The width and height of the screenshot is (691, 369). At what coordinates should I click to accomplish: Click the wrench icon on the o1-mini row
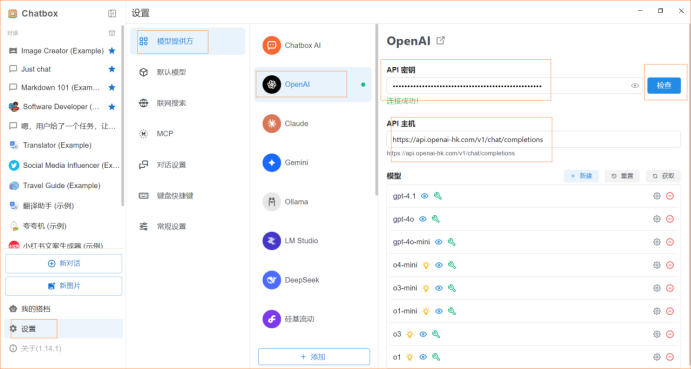[452, 311]
